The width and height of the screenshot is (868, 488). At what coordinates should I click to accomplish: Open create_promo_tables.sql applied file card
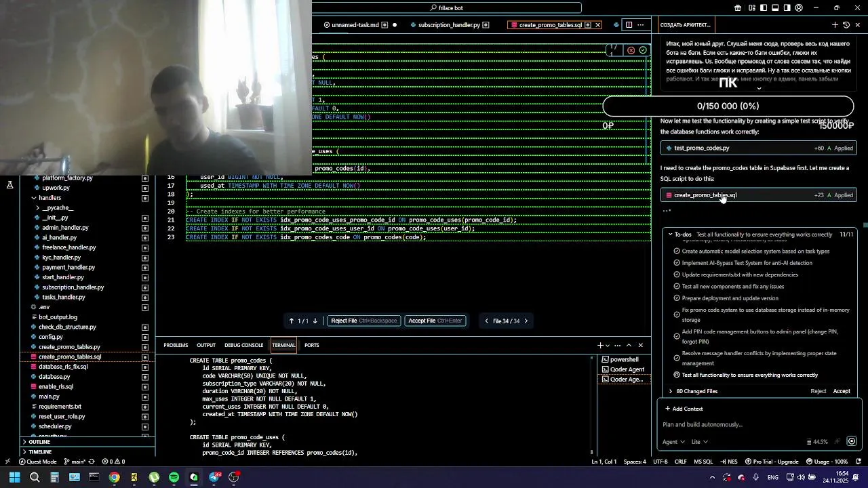[x=758, y=195]
